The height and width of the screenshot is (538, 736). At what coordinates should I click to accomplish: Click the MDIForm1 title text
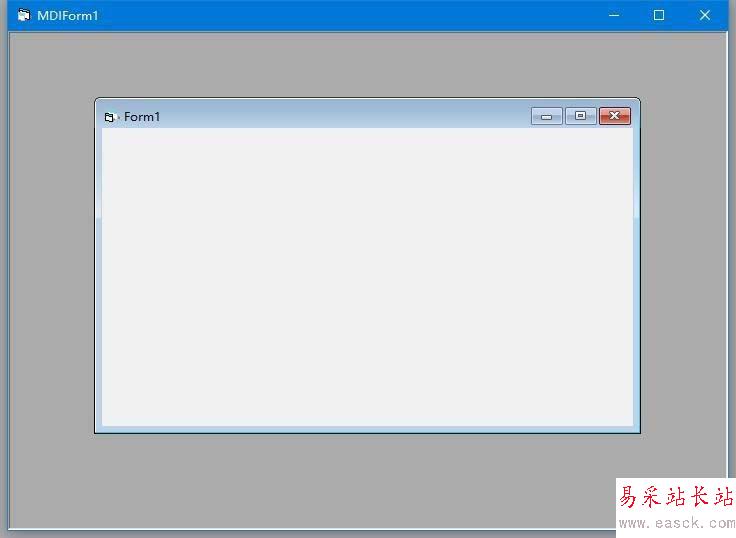(x=68, y=15)
